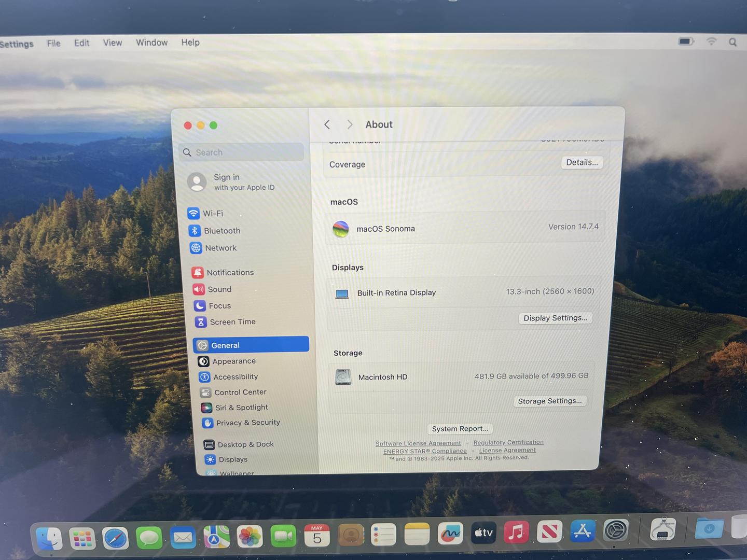Open Calendar from the Dock
This screenshot has height=560, width=747.
(x=317, y=535)
